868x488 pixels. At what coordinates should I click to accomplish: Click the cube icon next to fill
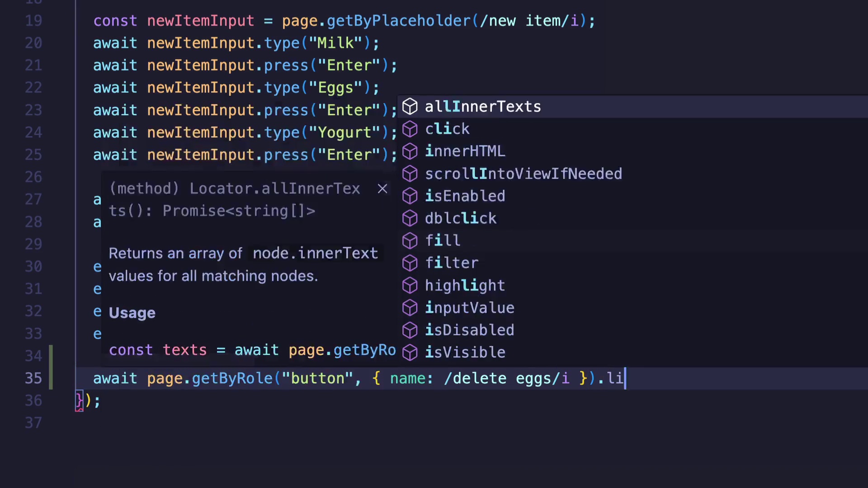click(x=410, y=241)
